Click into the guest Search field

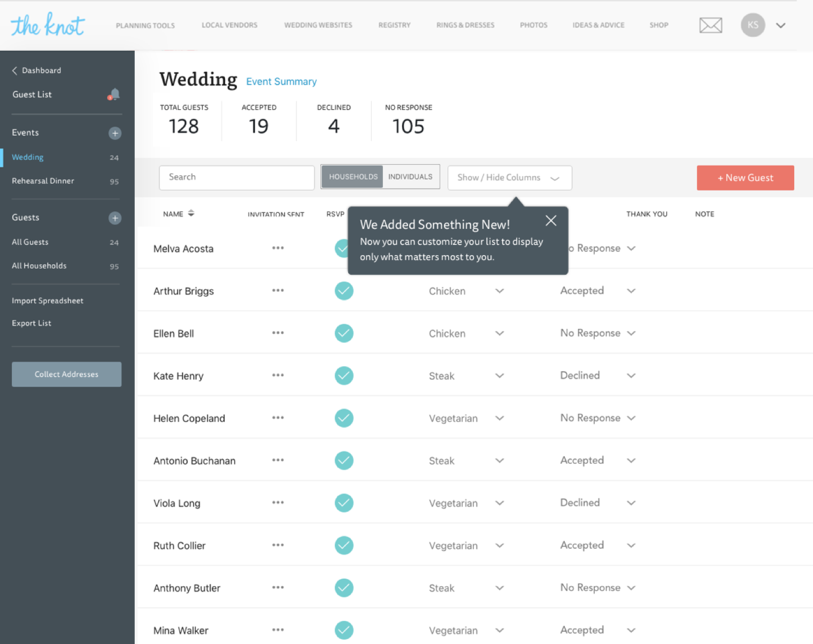tap(236, 177)
